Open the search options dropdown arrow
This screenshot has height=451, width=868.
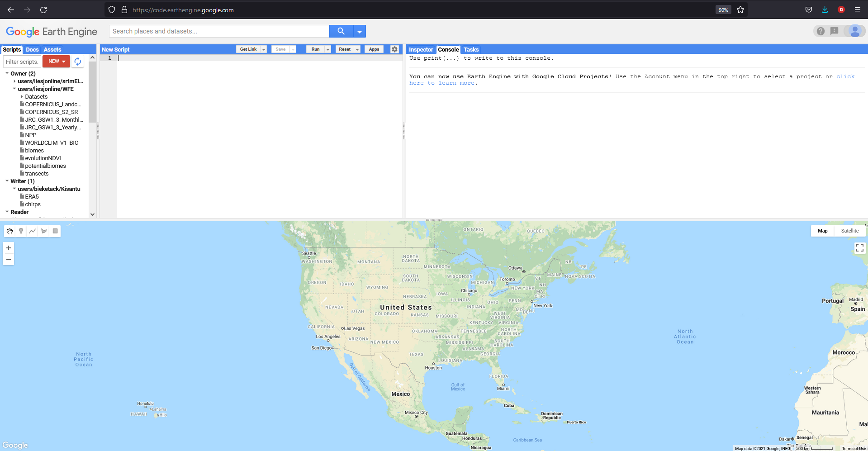click(x=360, y=31)
